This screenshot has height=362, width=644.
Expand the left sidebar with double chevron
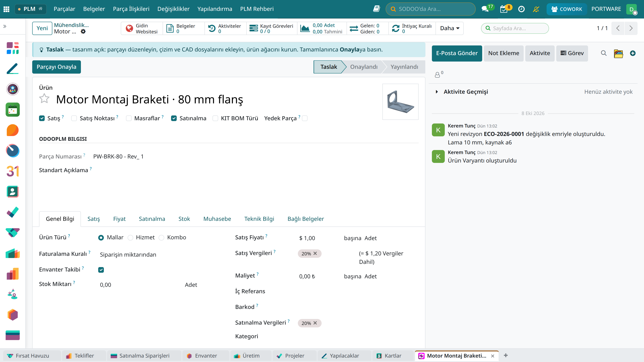tap(5, 26)
